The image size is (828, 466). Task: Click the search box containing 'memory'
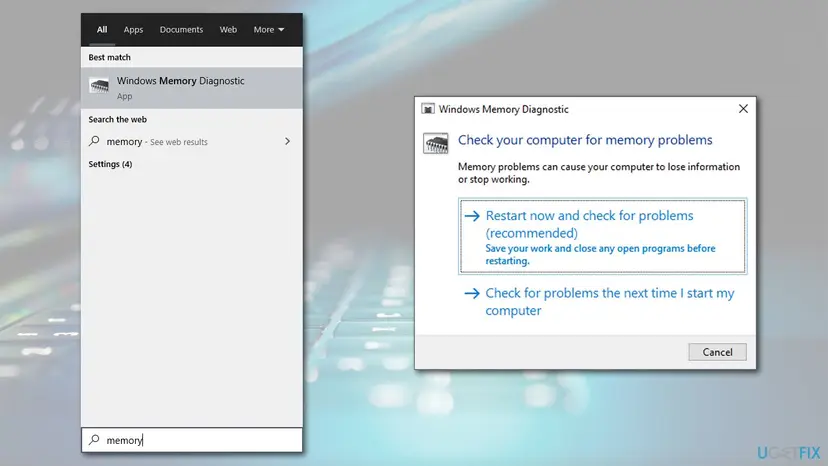[x=192, y=440]
